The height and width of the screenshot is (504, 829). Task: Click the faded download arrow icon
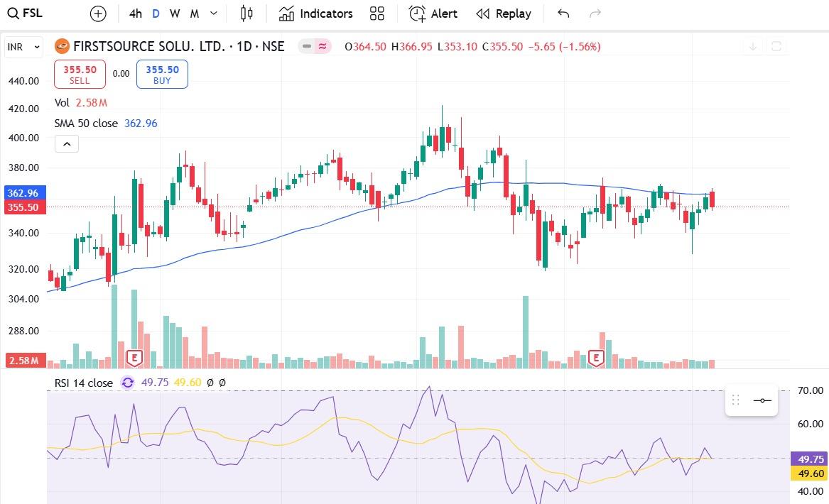coord(752,46)
